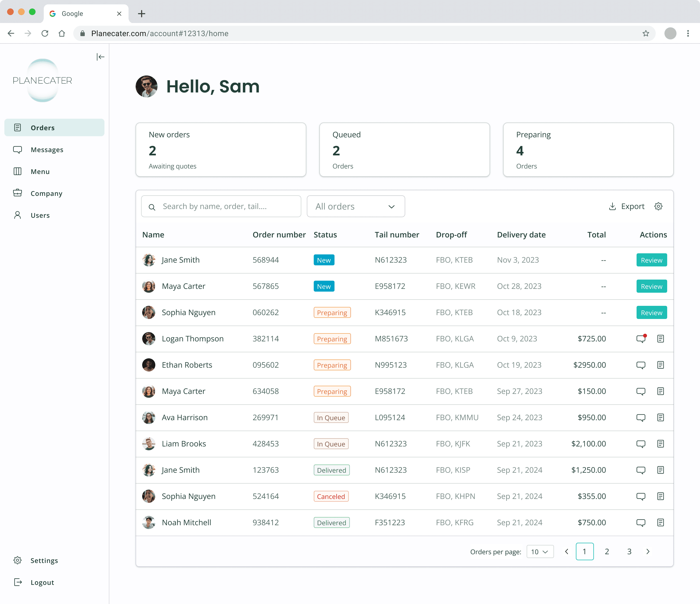Click the Export button
This screenshot has width=700, height=604.
pyautogui.click(x=627, y=206)
